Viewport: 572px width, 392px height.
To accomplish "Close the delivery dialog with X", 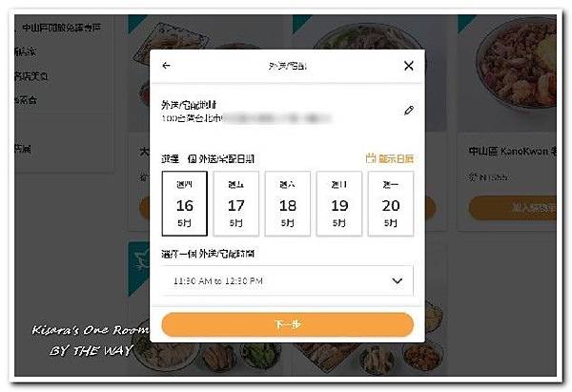I will (x=409, y=66).
